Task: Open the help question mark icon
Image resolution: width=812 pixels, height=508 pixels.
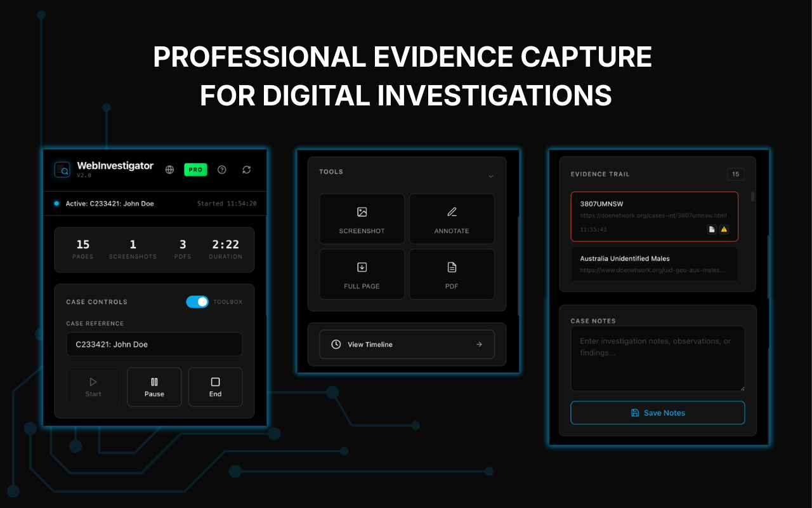Action: (222, 170)
